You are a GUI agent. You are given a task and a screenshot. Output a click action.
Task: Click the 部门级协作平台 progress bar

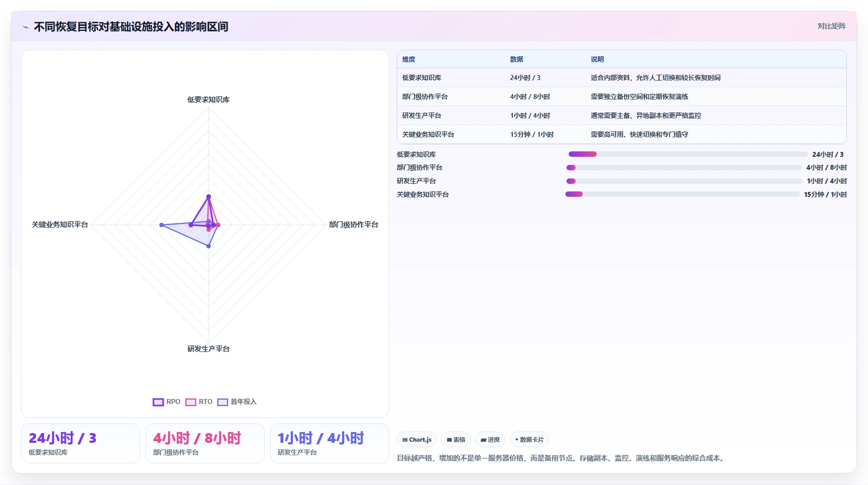pyautogui.click(x=684, y=168)
